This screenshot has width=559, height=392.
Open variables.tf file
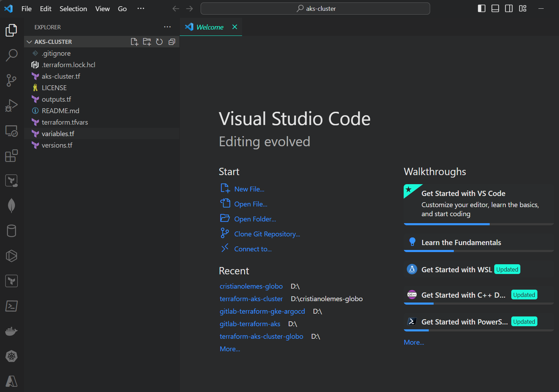coord(102,134)
